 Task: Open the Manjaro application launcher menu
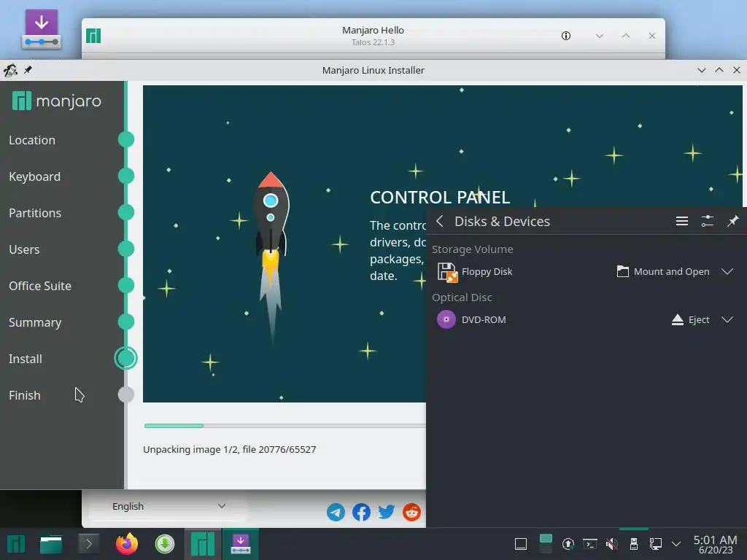click(x=16, y=544)
